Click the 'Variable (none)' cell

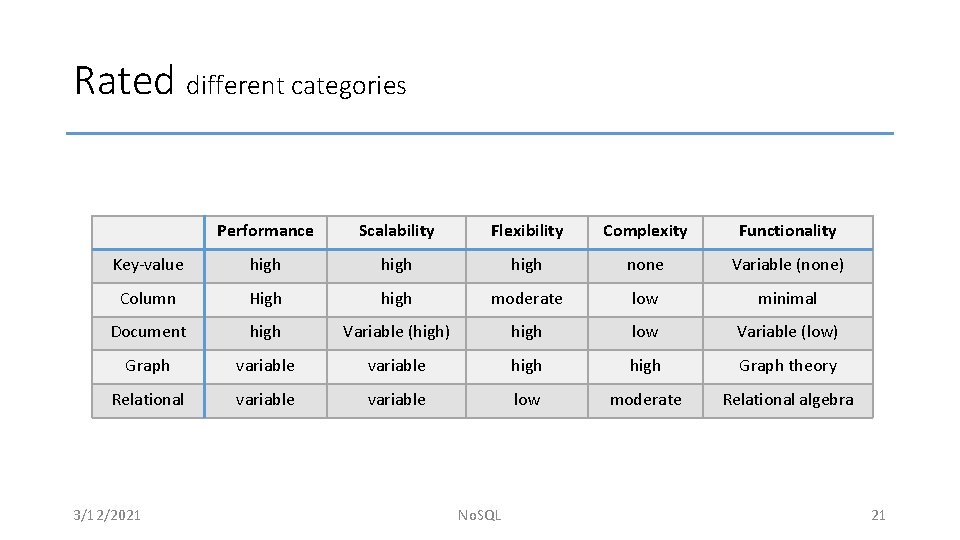787,265
